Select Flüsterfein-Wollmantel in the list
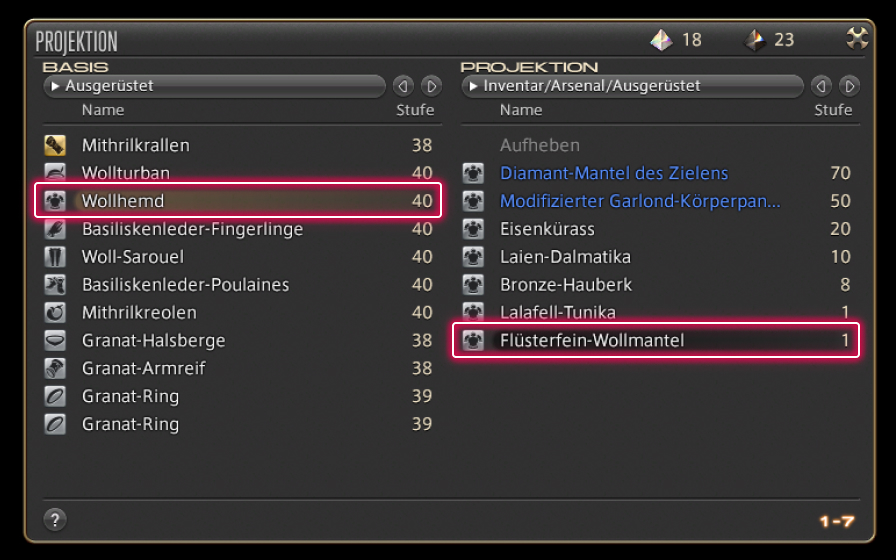Screen dimensions: 896x560 coord(592,341)
